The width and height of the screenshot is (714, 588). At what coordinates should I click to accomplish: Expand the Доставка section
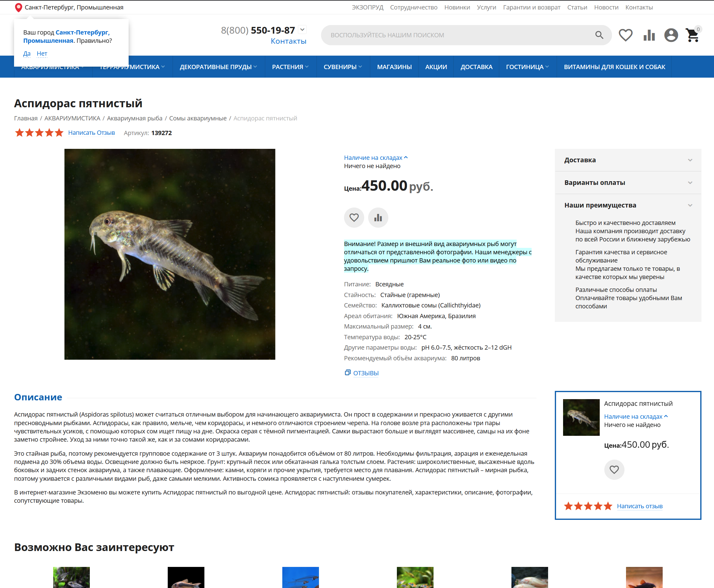[628, 160]
